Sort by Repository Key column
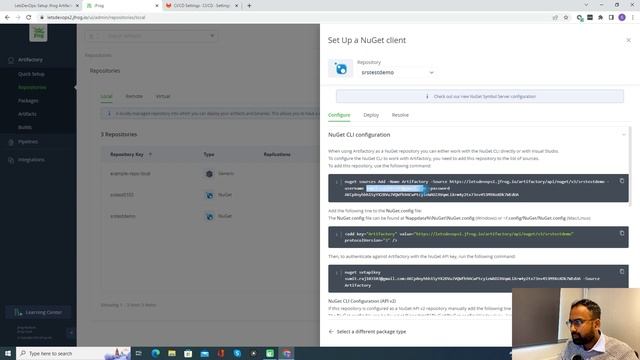This screenshot has width=640, height=360. (131, 154)
